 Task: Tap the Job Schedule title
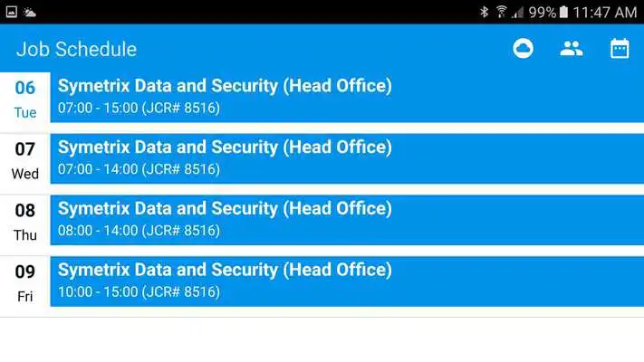76,49
